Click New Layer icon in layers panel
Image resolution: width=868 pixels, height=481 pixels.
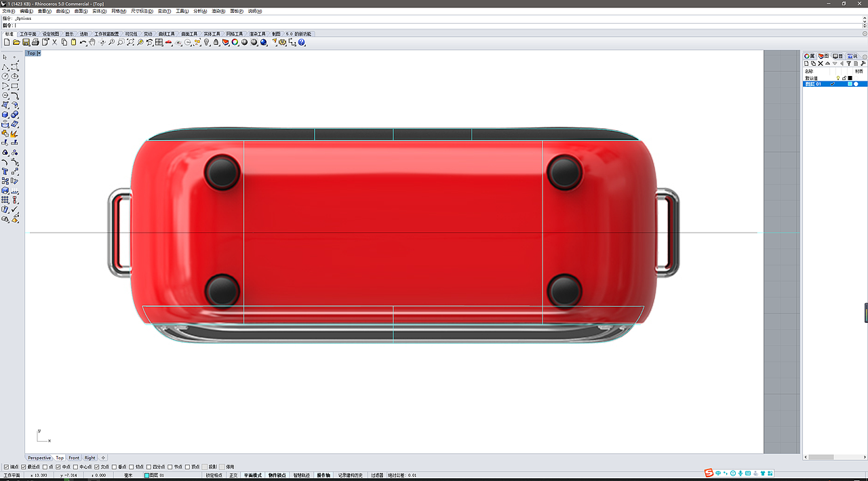point(806,64)
